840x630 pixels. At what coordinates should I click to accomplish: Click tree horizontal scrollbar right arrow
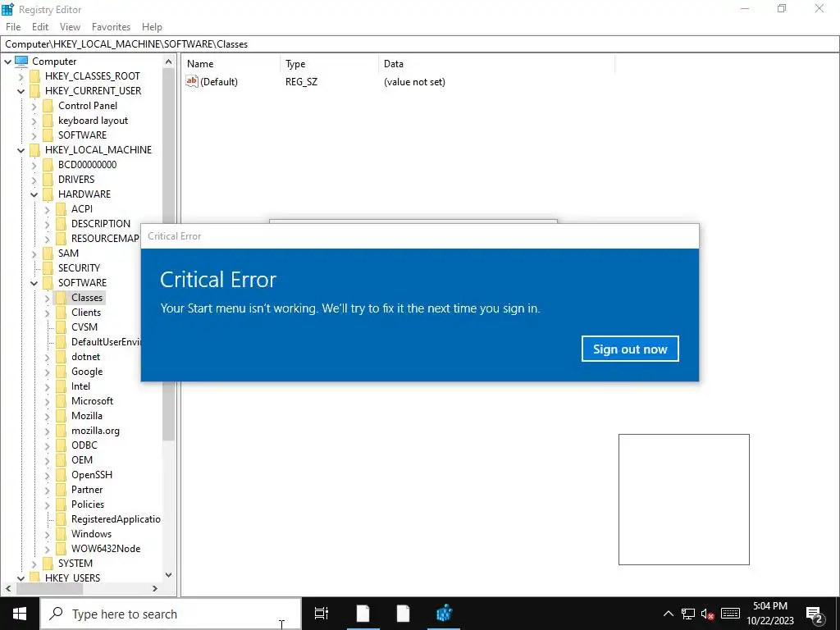(155, 589)
